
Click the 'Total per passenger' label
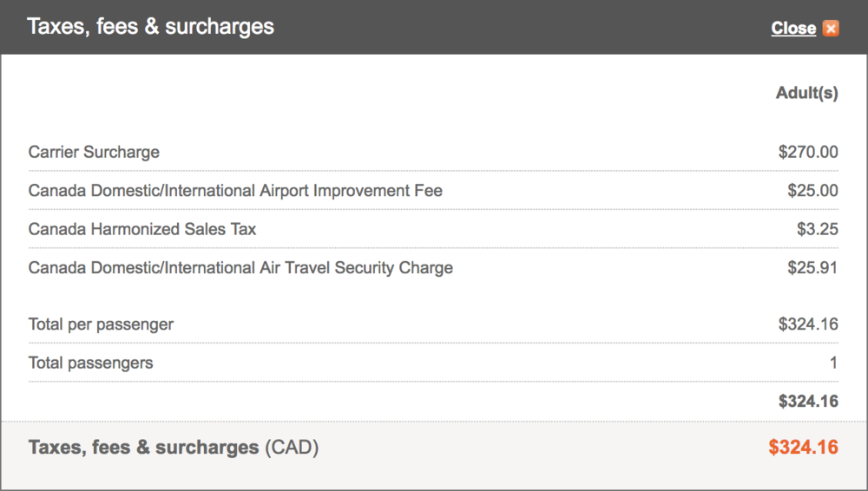(101, 324)
